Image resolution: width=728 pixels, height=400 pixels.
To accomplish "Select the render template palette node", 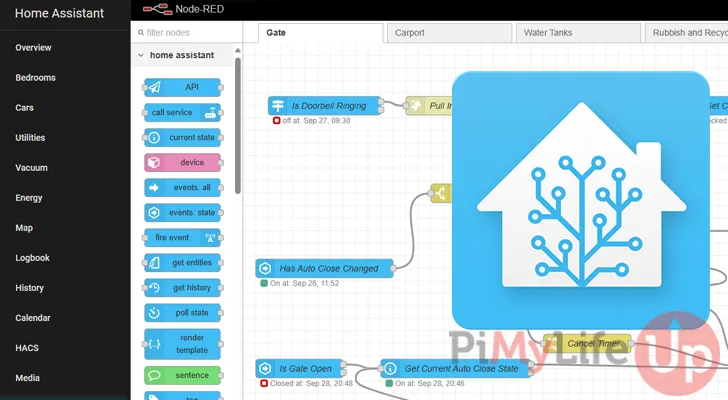I will tap(182, 344).
